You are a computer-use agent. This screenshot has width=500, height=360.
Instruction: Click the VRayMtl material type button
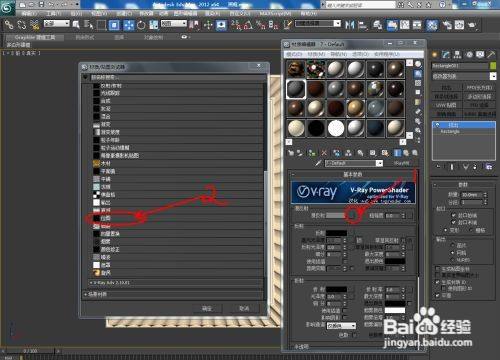coord(402,163)
